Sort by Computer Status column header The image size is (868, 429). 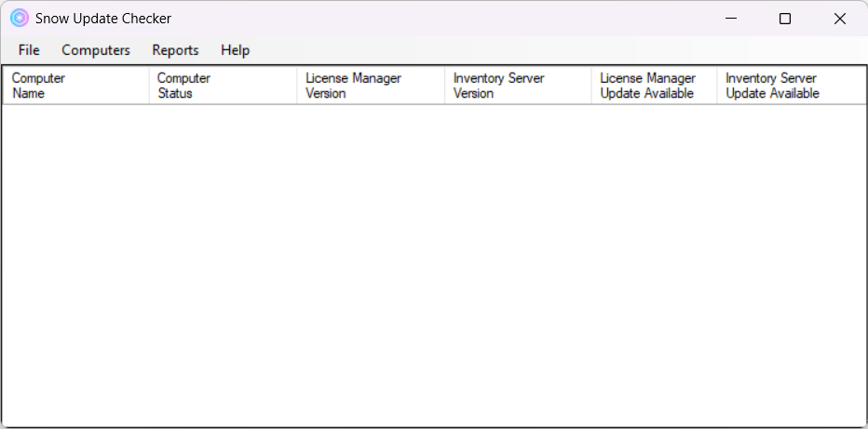click(x=222, y=86)
